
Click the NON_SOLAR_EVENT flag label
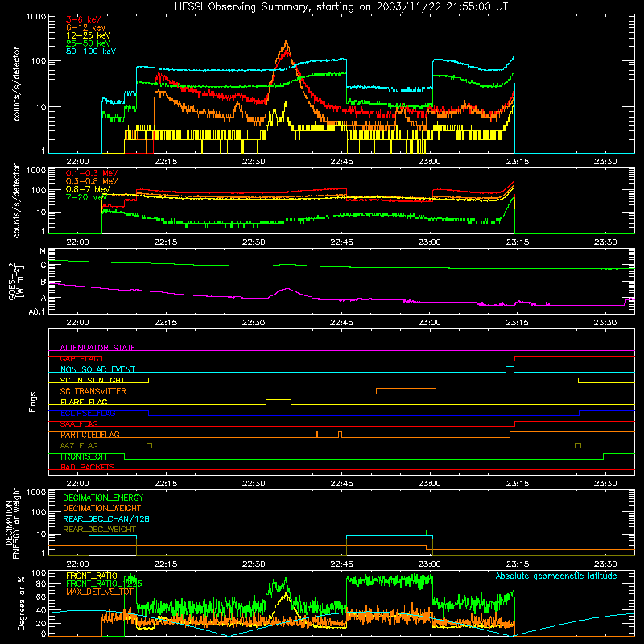(97, 369)
